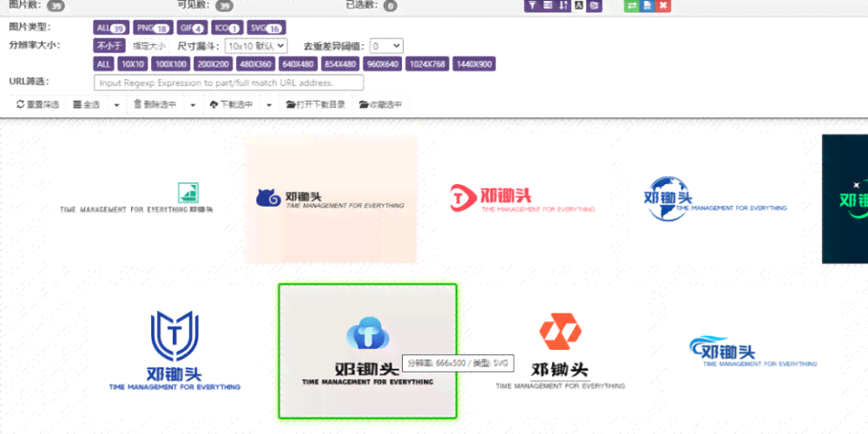The height and width of the screenshot is (434, 868).
Task: Click the copy icon right of letter A
Action: (x=594, y=5)
